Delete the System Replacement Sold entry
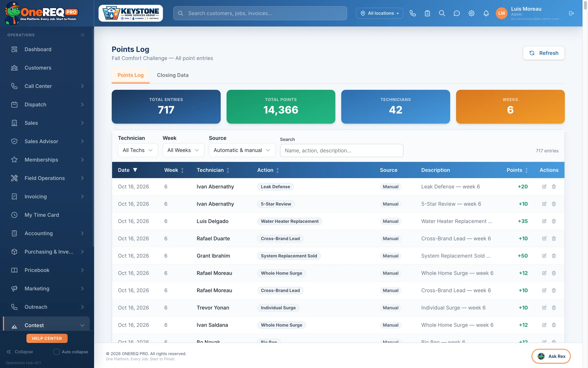The image size is (588, 368). [x=554, y=256]
